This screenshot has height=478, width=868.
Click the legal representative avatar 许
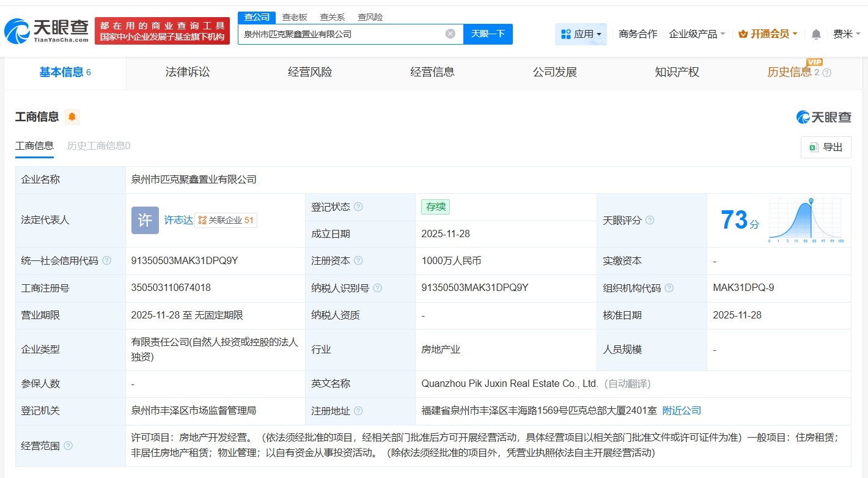[144, 220]
